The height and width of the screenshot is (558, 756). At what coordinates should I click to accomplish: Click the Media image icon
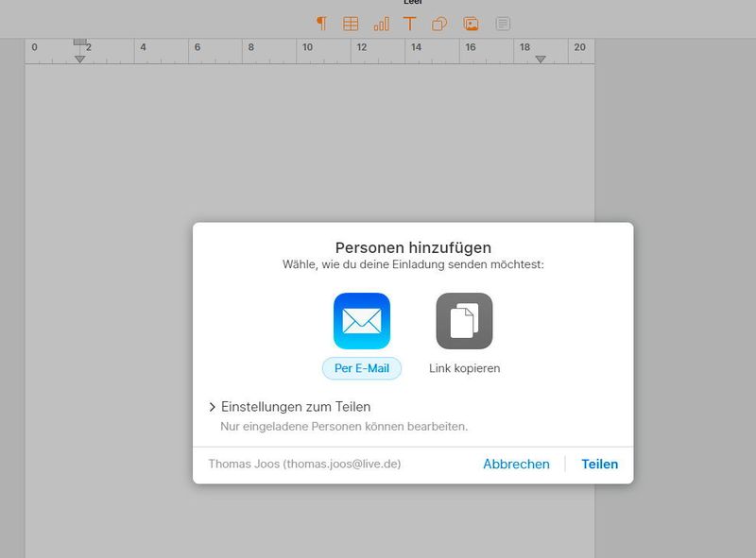click(x=471, y=24)
